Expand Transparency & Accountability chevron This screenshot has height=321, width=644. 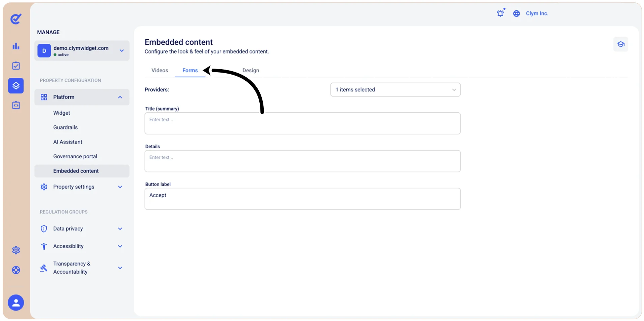click(120, 268)
